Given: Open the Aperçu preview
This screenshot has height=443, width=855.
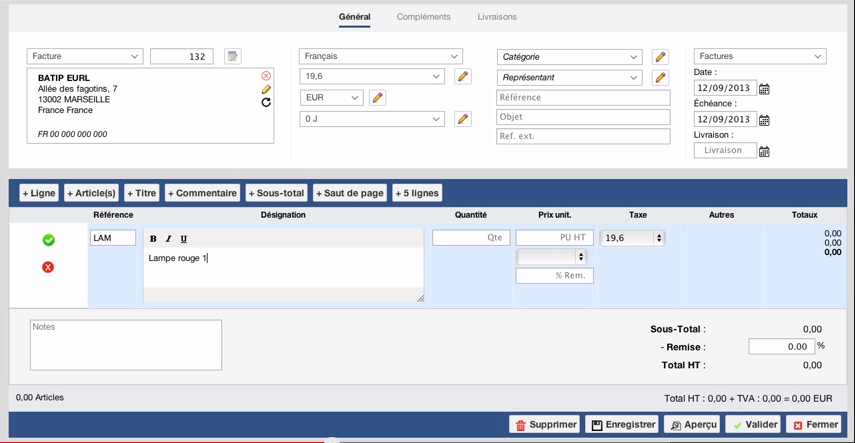Looking at the screenshot, I should [692, 424].
